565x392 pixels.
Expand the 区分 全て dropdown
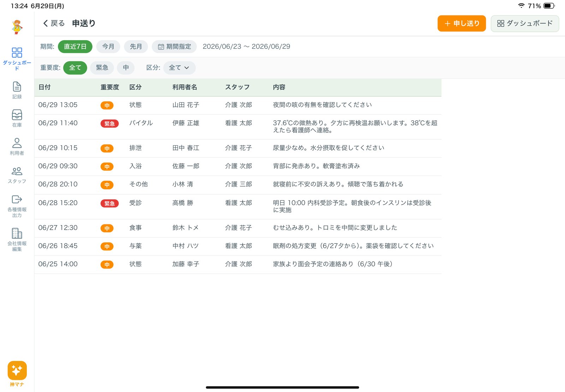(x=179, y=68)
